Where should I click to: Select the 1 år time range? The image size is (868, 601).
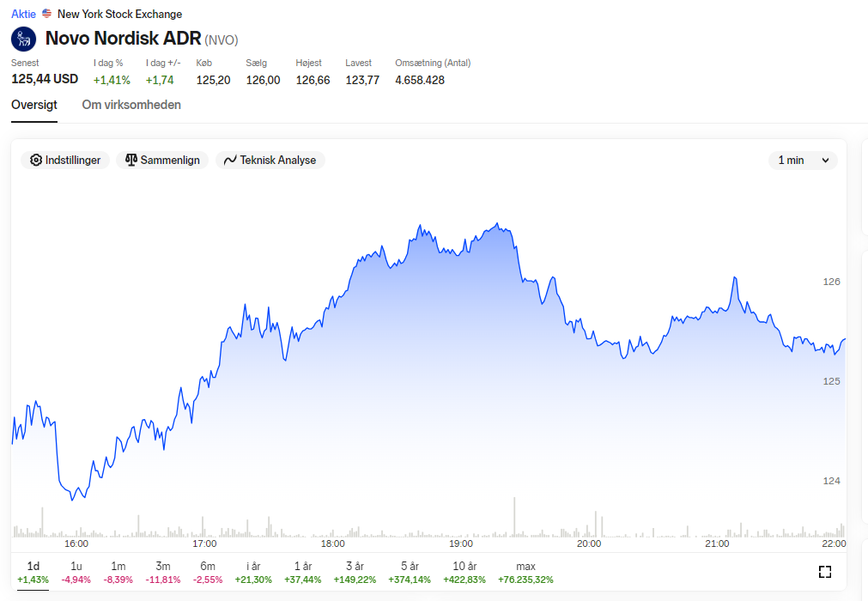[x=303, y=572]
